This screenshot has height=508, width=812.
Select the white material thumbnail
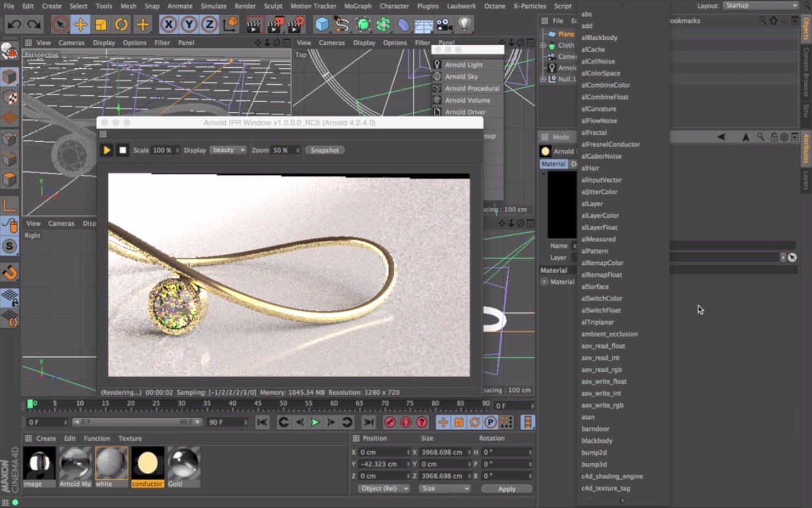point(112,467)
